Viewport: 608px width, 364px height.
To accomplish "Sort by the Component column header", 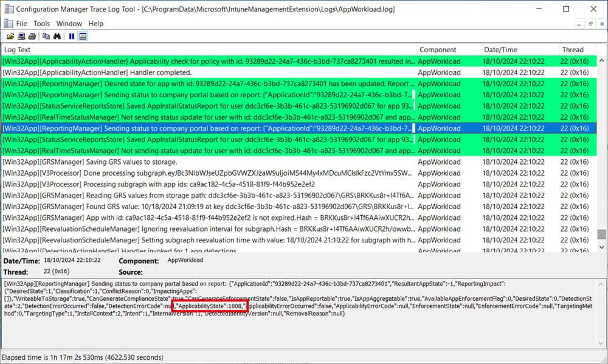I will [x=449, y=50].
